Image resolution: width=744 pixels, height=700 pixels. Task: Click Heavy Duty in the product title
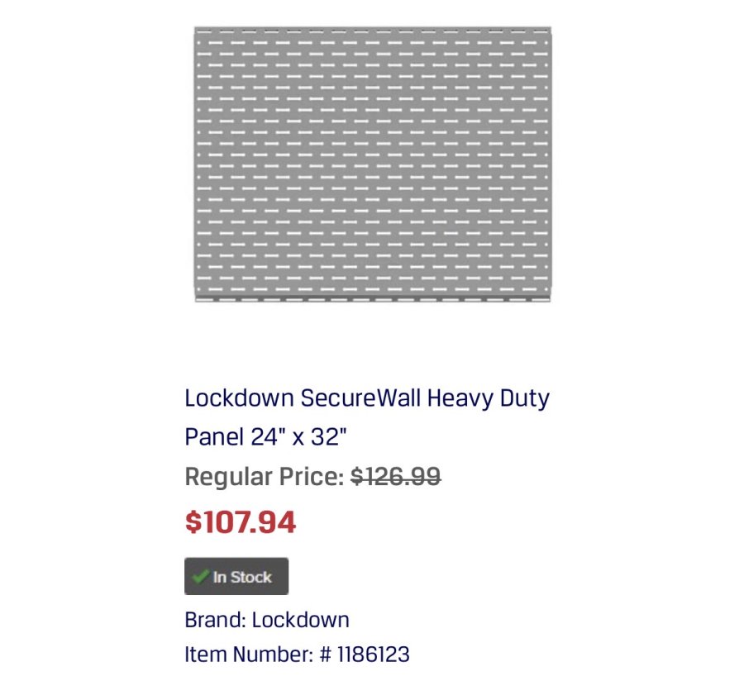(488, 398)
